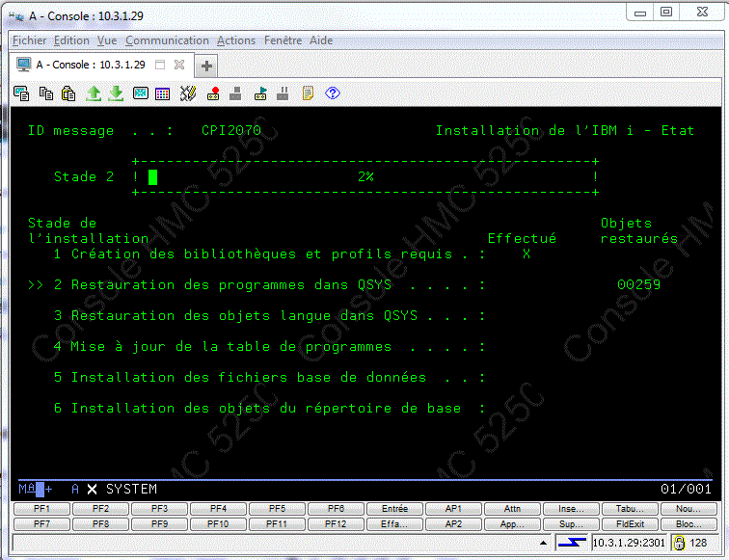The height and width of the screenshot is (560, 729).
Task: Click the PF4 keypad button
Action: pyautogui.click(x=218, y=509)
